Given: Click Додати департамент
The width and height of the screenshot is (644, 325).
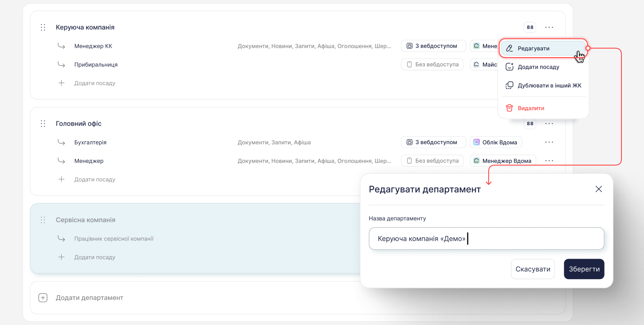Looking at the screenshot, I should click(x=89, y=298).
